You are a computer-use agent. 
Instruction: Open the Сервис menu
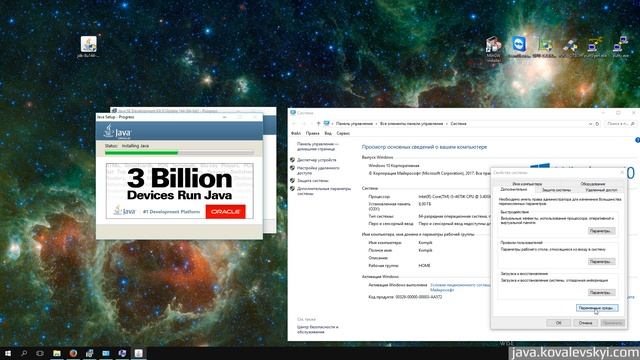[343, 133]
